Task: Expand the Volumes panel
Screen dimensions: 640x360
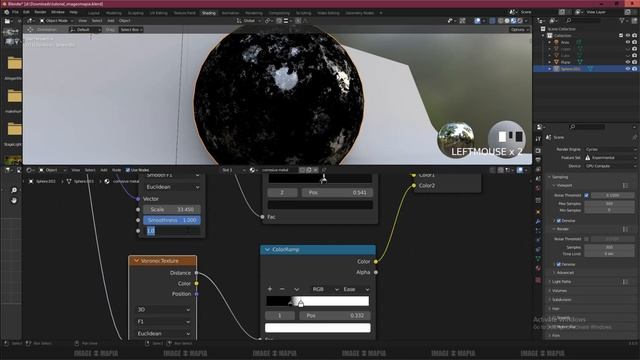Action: pyautogui.click(x=559, y=291)
